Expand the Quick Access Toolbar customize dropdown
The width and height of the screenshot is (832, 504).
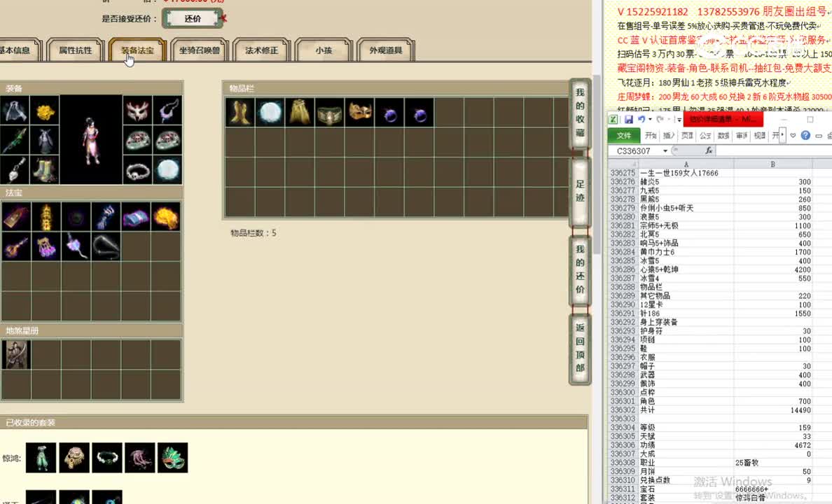[679, 120]
